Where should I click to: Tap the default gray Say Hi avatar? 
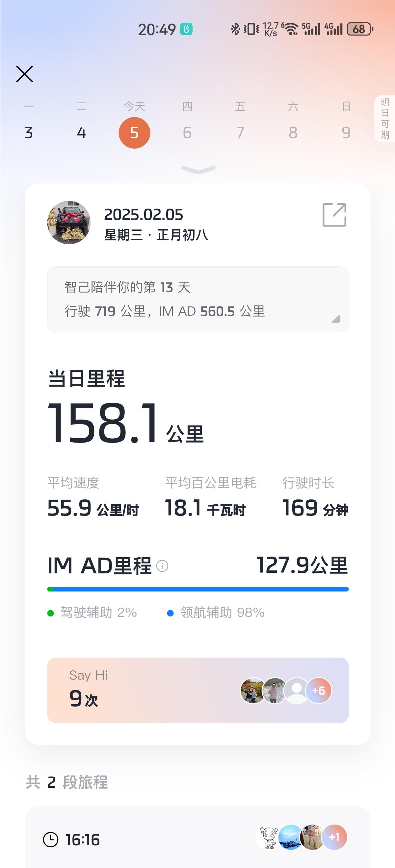(297, 690)
